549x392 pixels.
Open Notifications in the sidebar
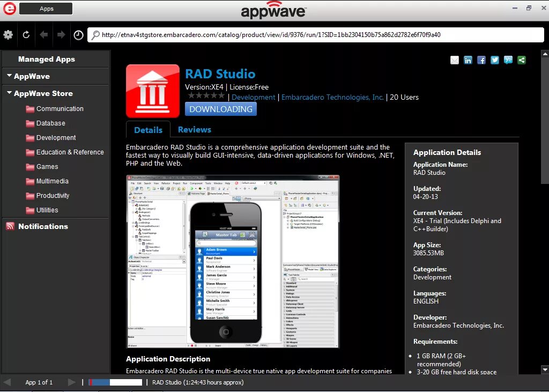pos(43,226)
